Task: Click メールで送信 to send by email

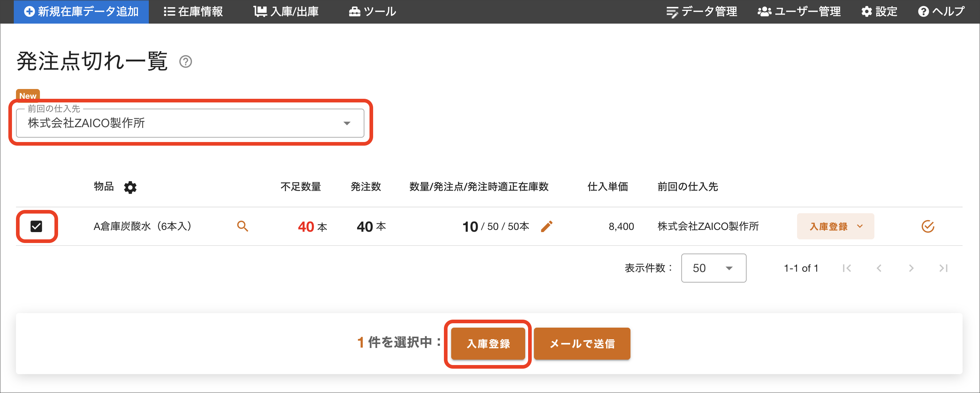Action: [582, 344]
